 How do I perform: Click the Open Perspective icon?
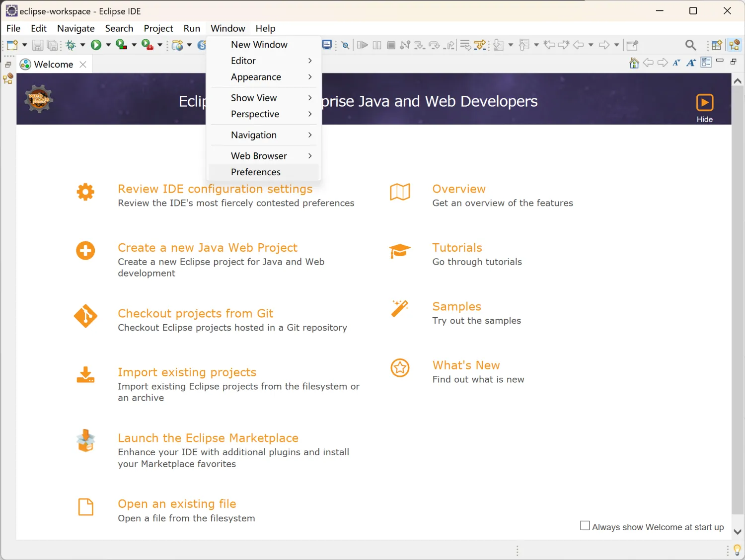716,45
